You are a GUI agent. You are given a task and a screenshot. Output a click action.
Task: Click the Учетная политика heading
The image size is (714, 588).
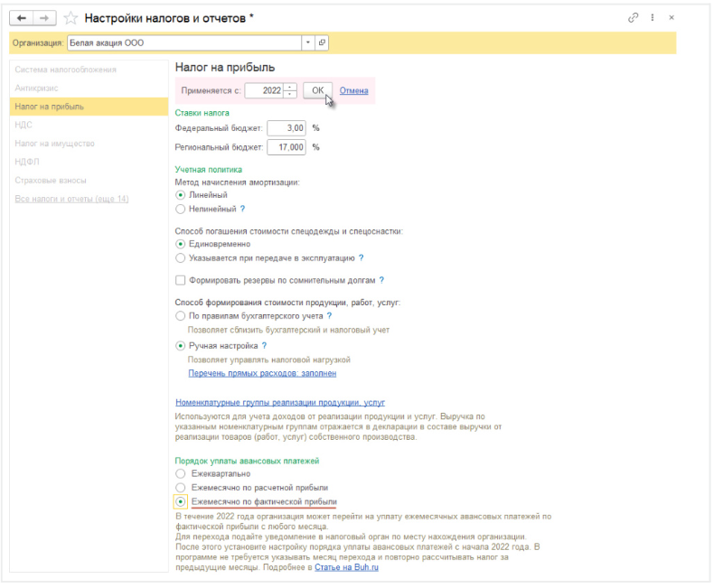[x=209, y=170]
